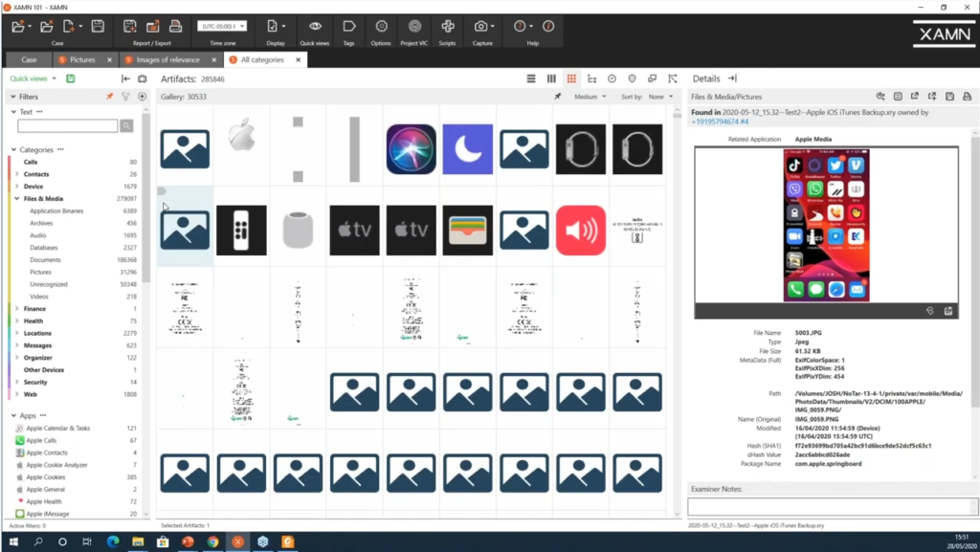Collapse the Categories section chevron
The width and height of the screenshot is (980, 552).
click(13, 150)
